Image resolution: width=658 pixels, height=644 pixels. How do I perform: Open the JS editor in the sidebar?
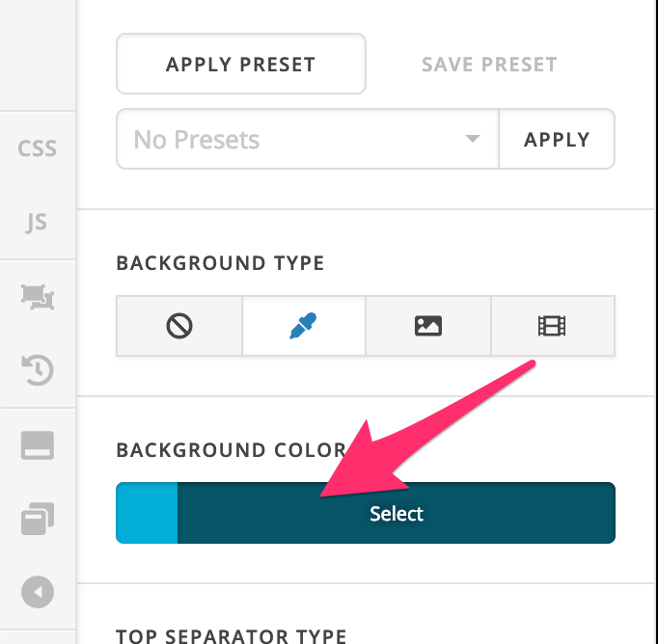37,222
